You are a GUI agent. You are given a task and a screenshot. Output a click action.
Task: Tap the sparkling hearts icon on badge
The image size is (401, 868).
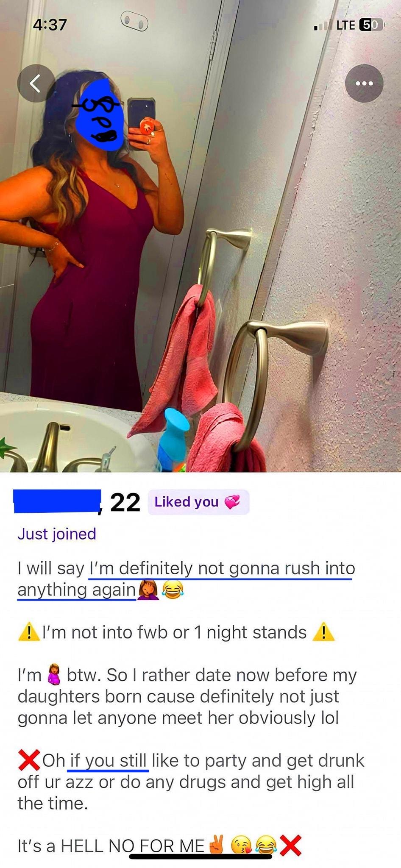click(x=232, y=502)
